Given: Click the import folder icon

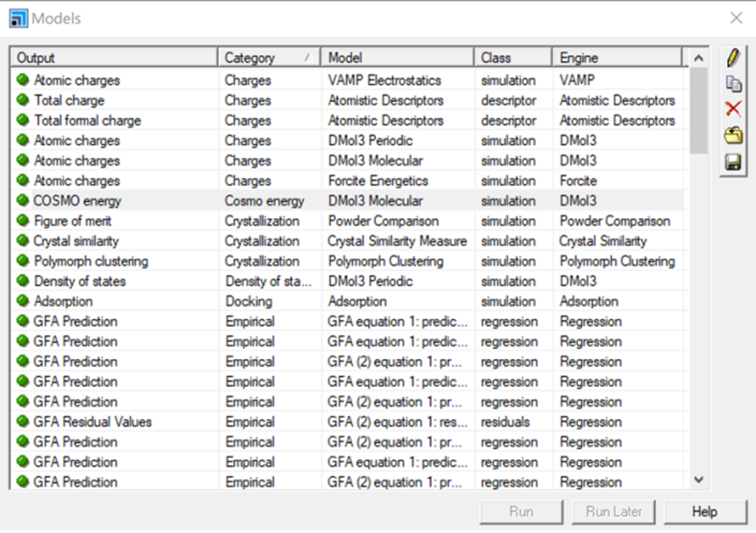Looking at the screenshot, I should 733,135.
